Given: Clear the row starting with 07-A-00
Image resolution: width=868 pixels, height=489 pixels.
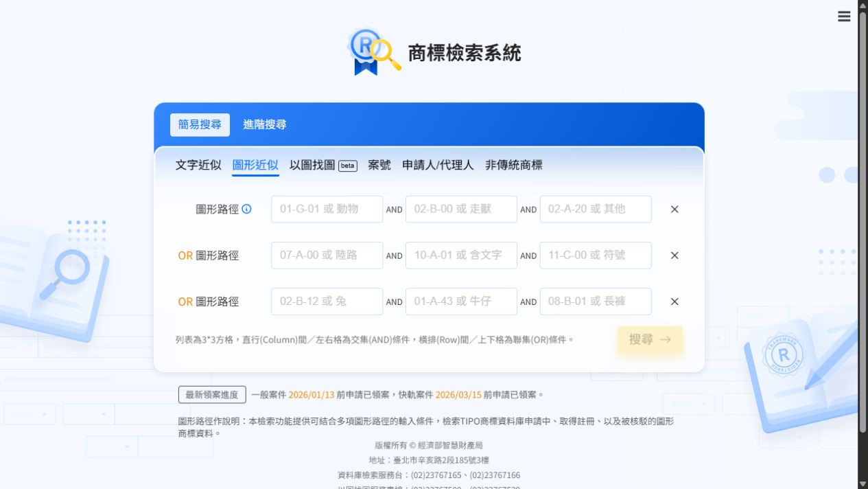Looking at the screenshot, I should pos(675,255).
